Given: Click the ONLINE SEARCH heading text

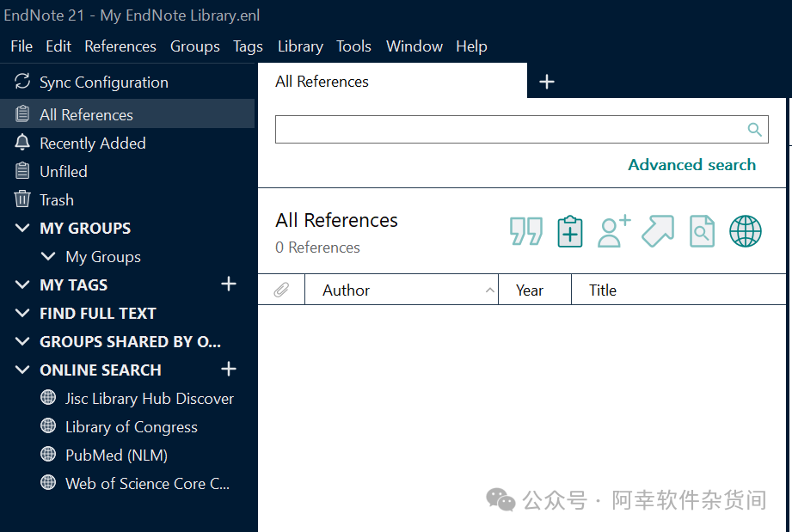Looking at the screenshot, I should coord(101,370).
